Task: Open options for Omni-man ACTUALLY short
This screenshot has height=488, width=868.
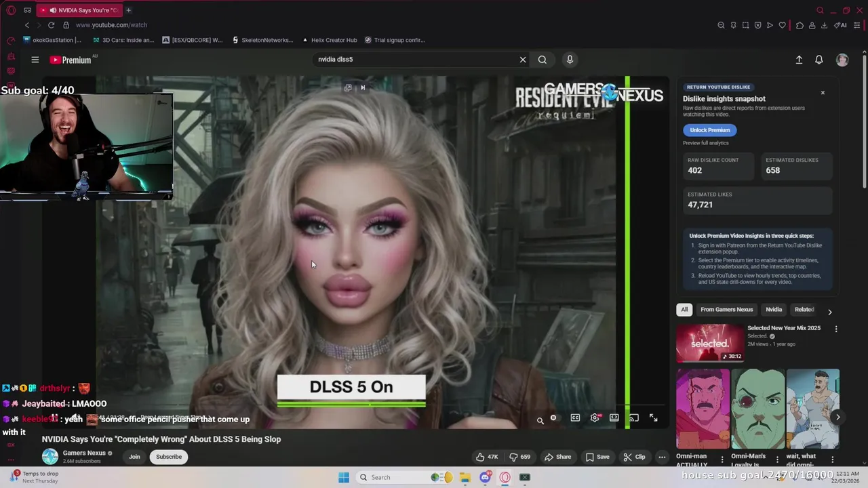Action: coord(722,460)
